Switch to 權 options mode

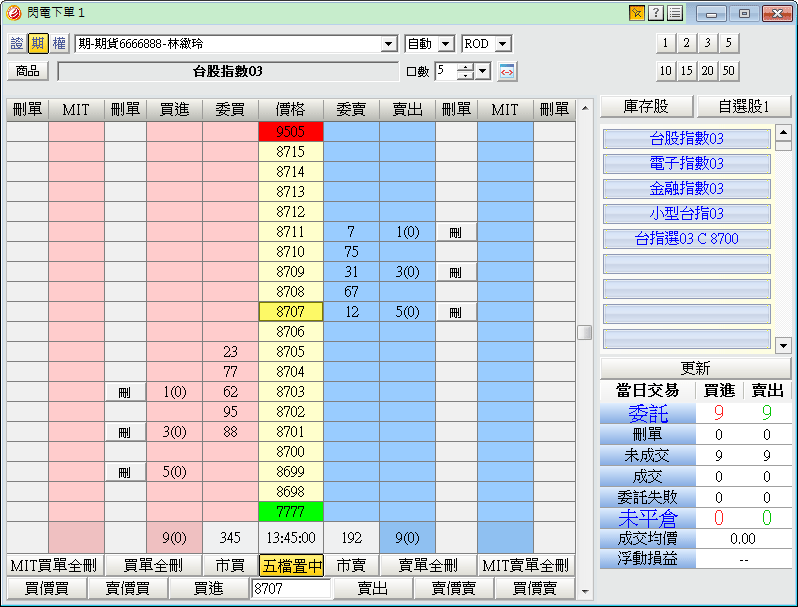[x=59, y=44]
